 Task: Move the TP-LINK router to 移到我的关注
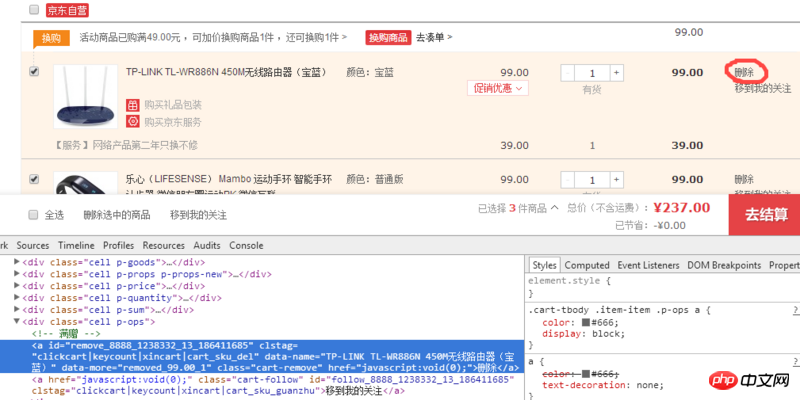pos(763,88)
